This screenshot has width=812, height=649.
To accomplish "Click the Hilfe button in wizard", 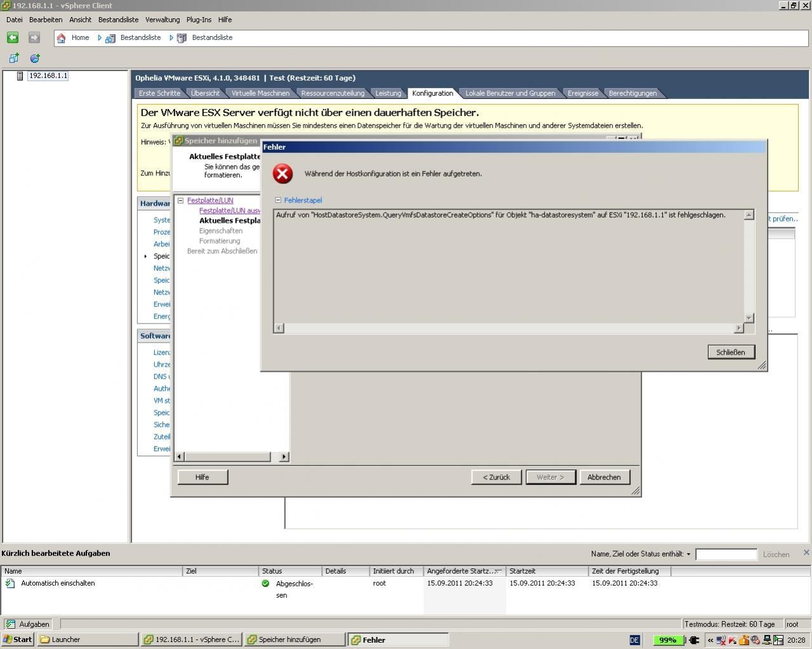I will (203, 477).
